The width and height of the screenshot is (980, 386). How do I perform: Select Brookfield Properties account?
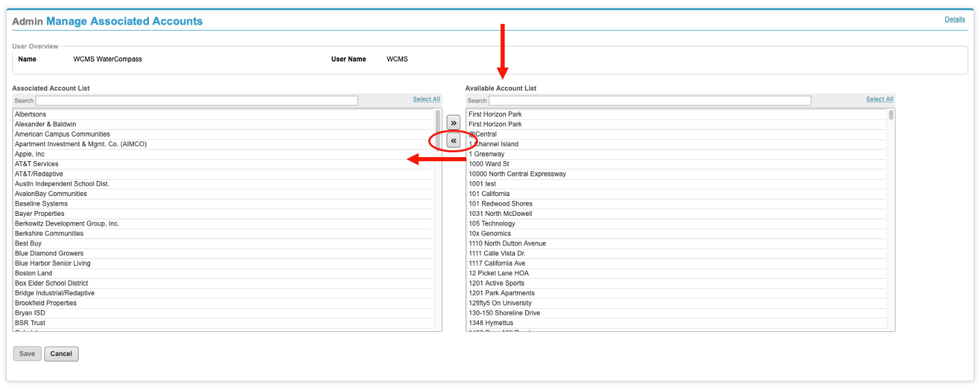click(223, 303)
